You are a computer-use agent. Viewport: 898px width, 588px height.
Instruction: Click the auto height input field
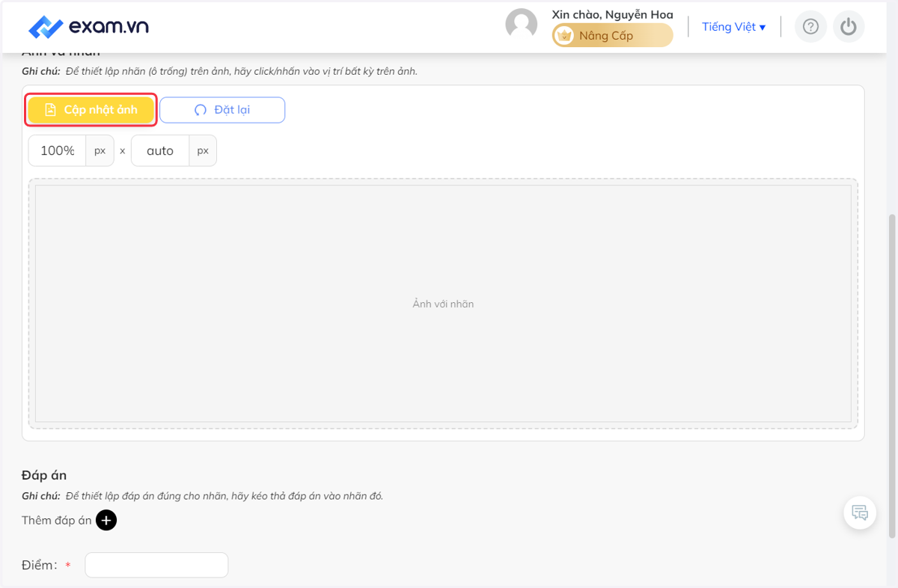point(160,150)
